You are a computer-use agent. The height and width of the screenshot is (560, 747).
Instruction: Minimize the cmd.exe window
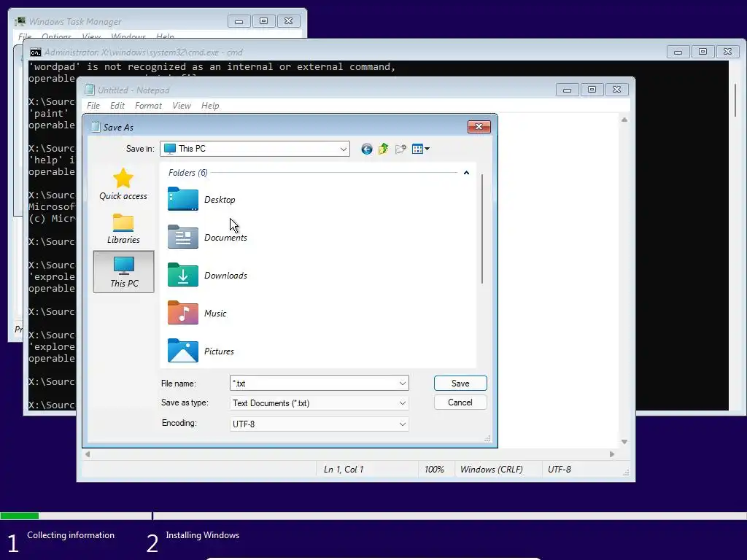[678, 52]
